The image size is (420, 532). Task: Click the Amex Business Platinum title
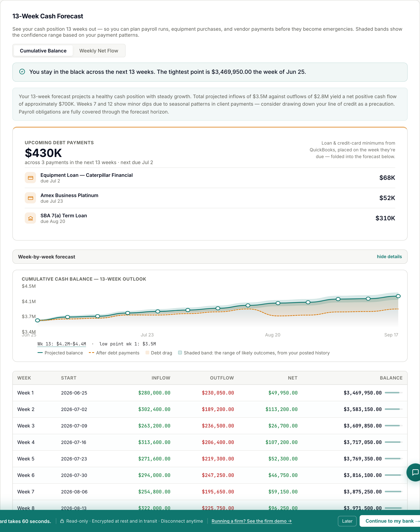coord(69,195)
